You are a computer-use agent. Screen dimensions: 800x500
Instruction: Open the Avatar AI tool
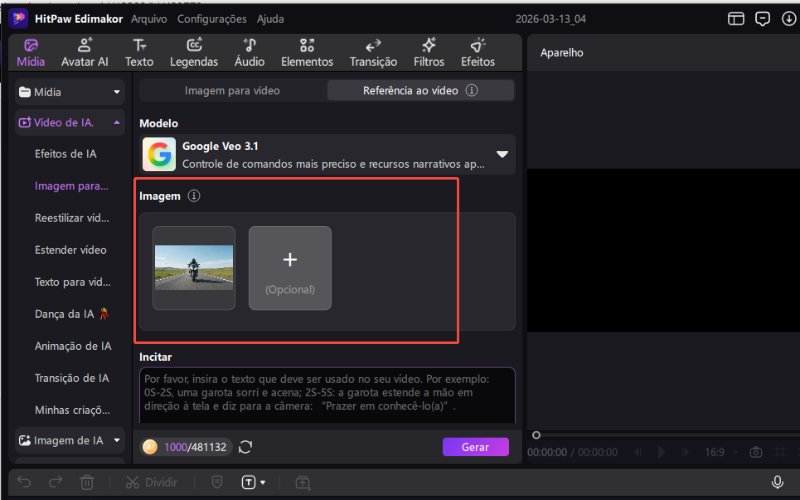tap(85, 53)
